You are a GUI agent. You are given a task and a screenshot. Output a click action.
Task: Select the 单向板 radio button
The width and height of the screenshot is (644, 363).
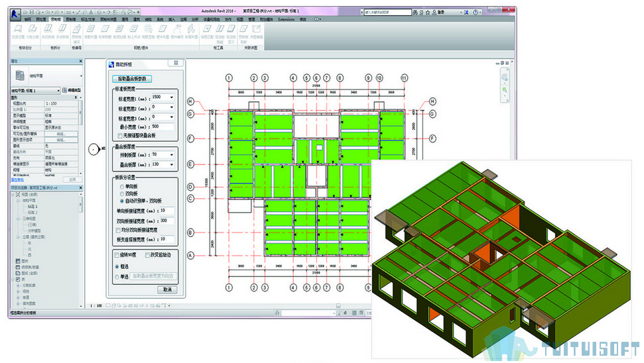tap(121, 187)
